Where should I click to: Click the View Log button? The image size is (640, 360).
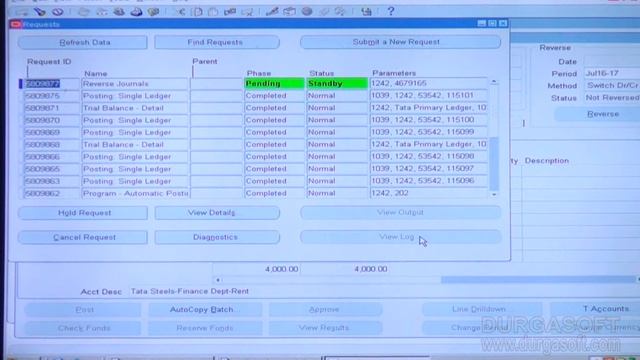coord(400,237)
